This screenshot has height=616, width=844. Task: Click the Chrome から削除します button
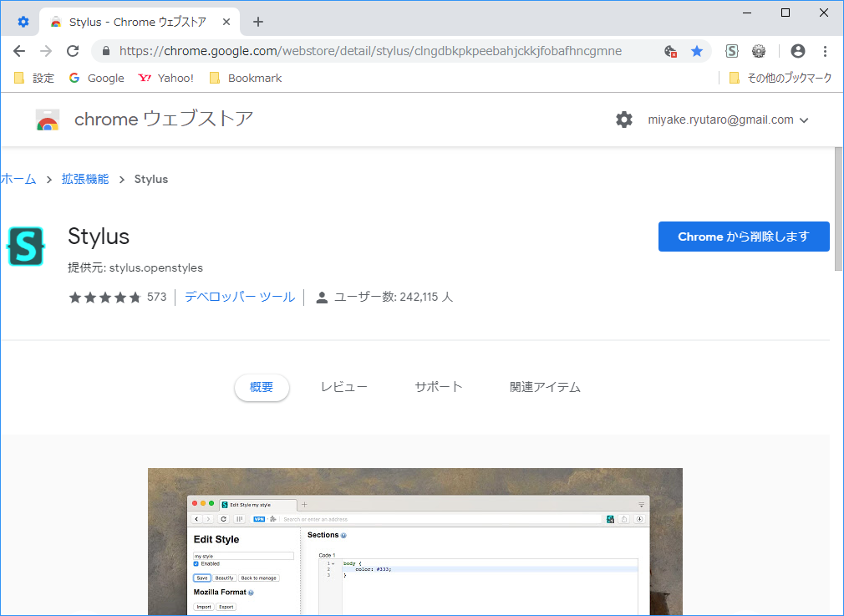[x=743, y=237]
